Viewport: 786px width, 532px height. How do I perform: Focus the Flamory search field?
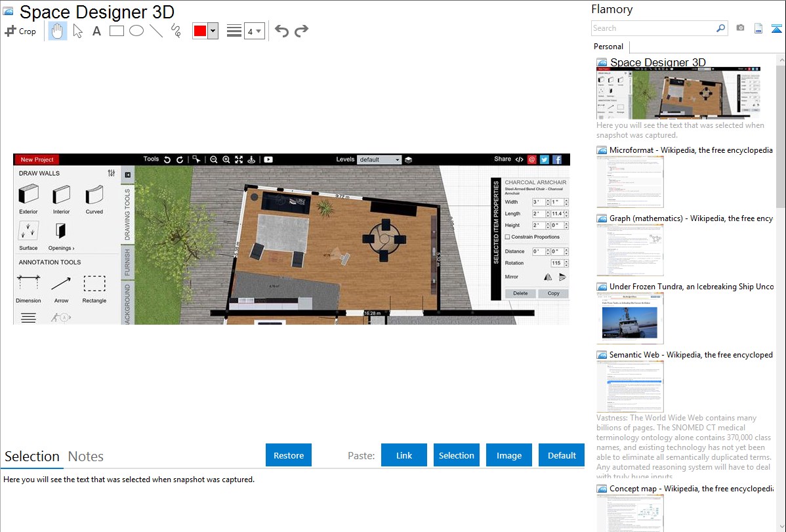pos(653,28)
